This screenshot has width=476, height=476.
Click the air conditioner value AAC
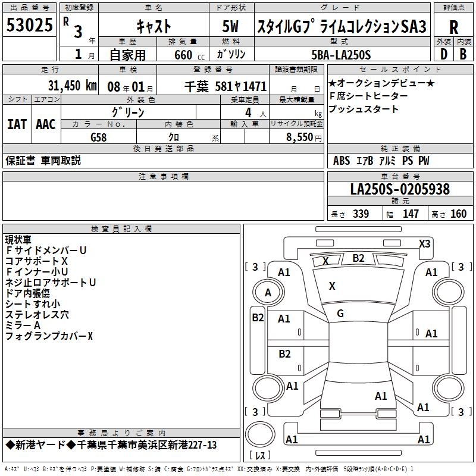[46, 124]
